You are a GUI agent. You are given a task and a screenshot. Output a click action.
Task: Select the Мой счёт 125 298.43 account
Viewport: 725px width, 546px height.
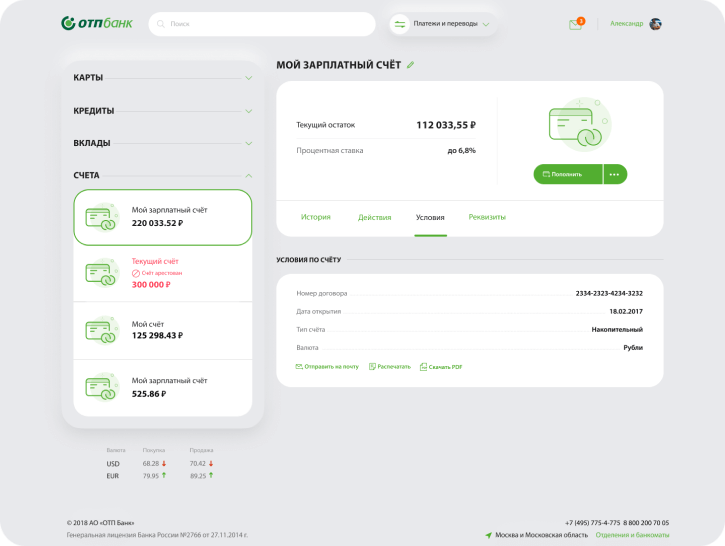162,330
